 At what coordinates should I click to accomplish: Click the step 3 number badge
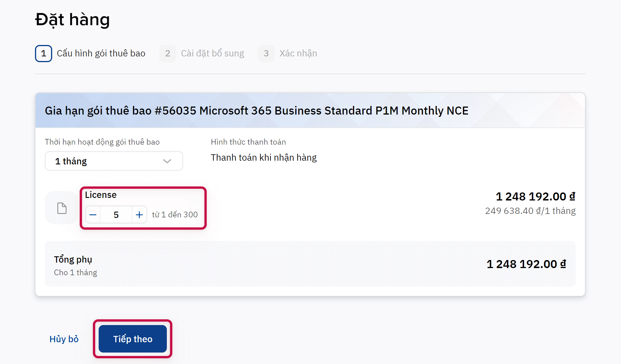pos(266,54)
